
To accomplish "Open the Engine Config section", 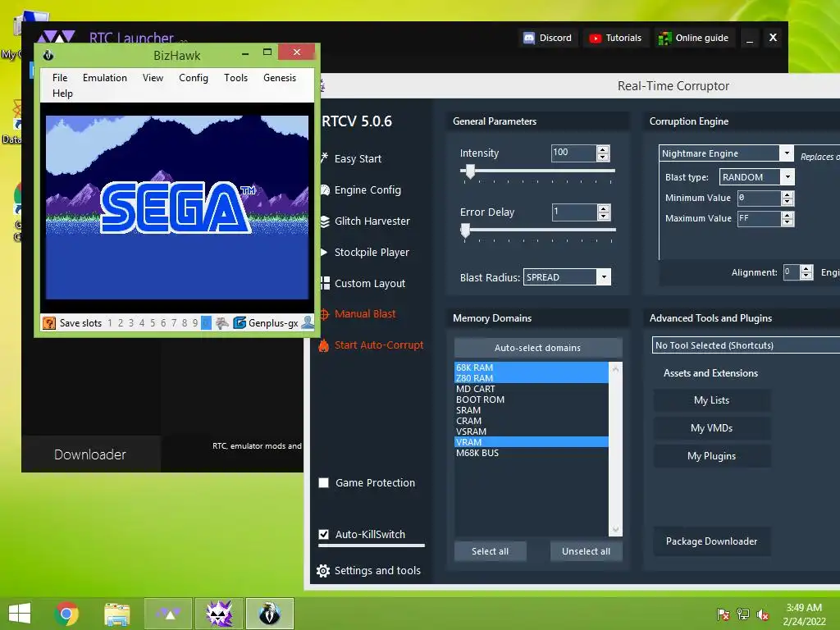I will (367, 190).
